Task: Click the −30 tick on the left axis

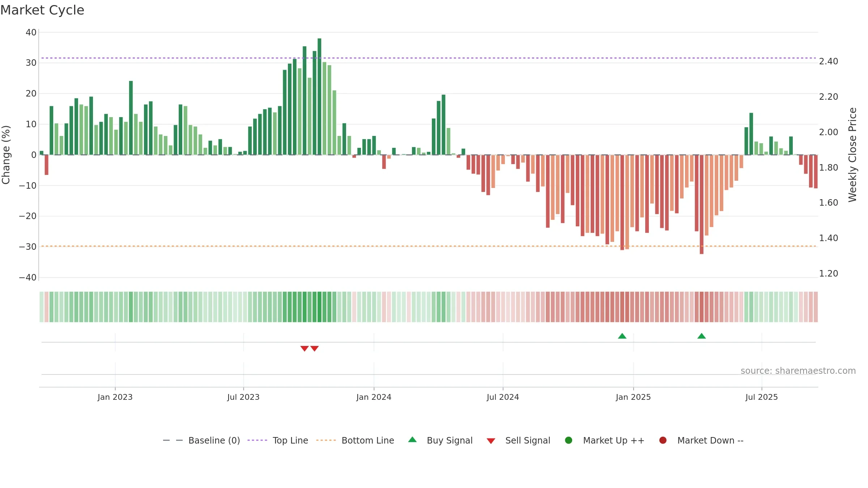Action: [28, 247]
